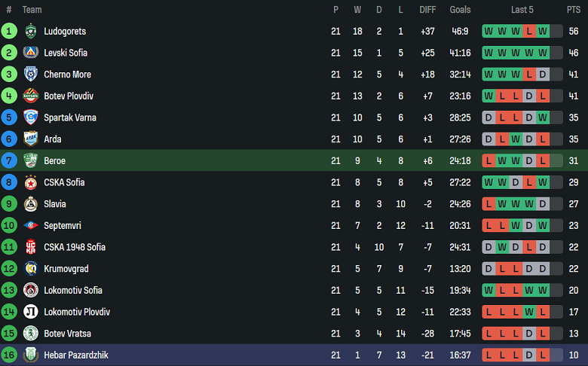Click the Hebar Pazardzhik crest
The height and width of the screenshot is (366, 588).
coord(31,355)
